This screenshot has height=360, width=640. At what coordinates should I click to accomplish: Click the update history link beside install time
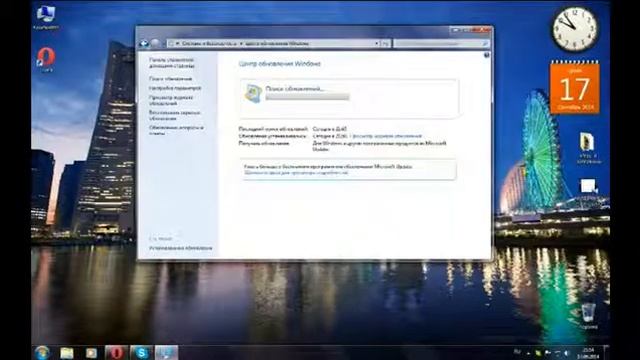point(387,136)
